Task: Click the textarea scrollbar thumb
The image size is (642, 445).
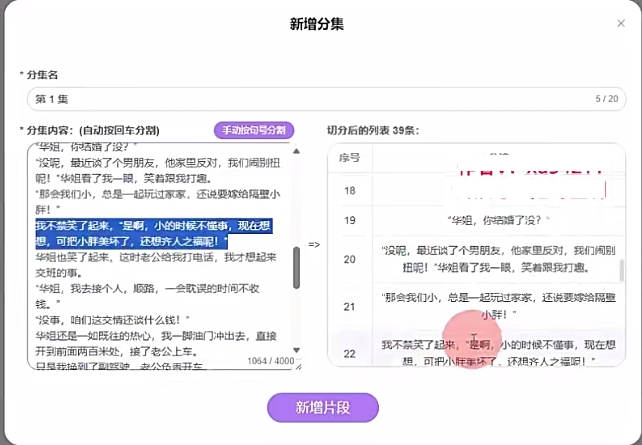Action: point(296,268)
